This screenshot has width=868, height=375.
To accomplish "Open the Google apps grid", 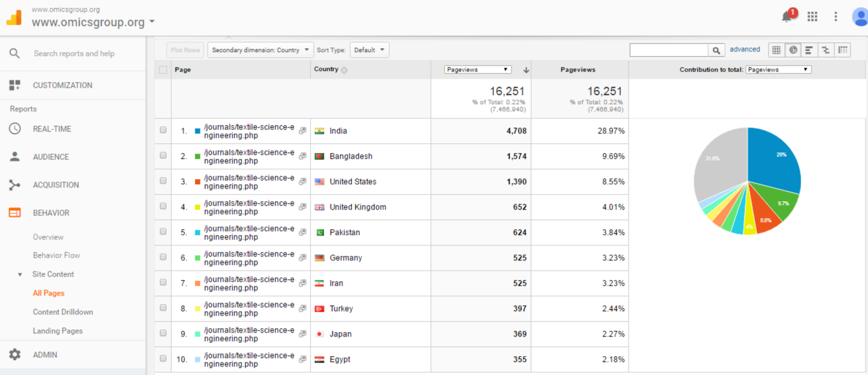I will (812, 17).
